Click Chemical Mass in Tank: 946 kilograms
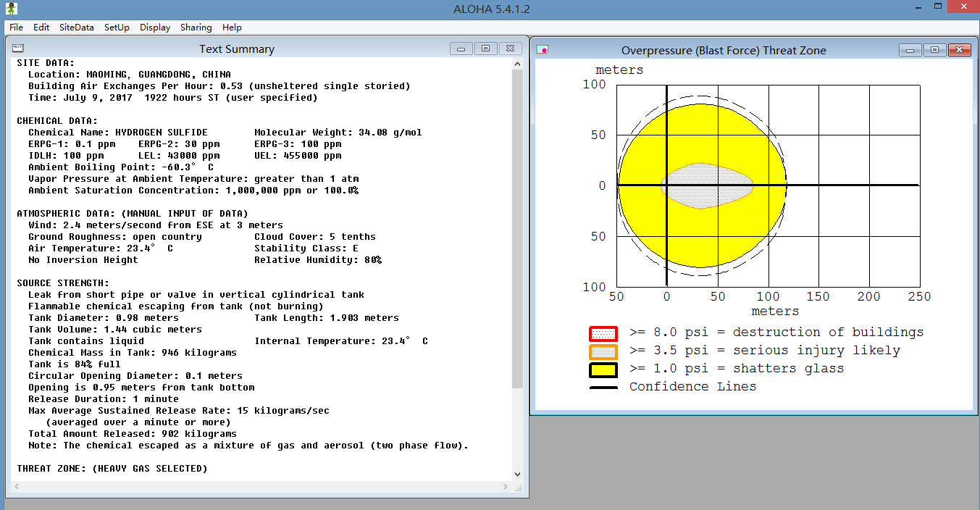 pos(133,353)
